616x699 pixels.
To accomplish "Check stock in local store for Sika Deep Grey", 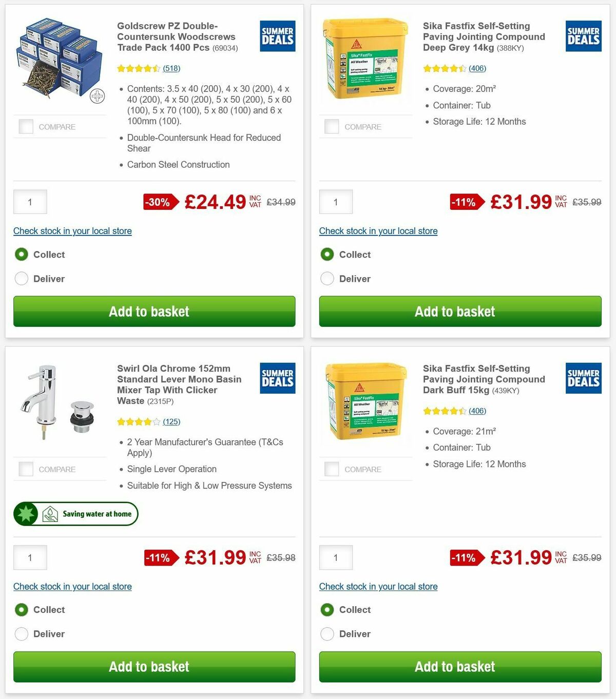I will click(x=378, y=231).
